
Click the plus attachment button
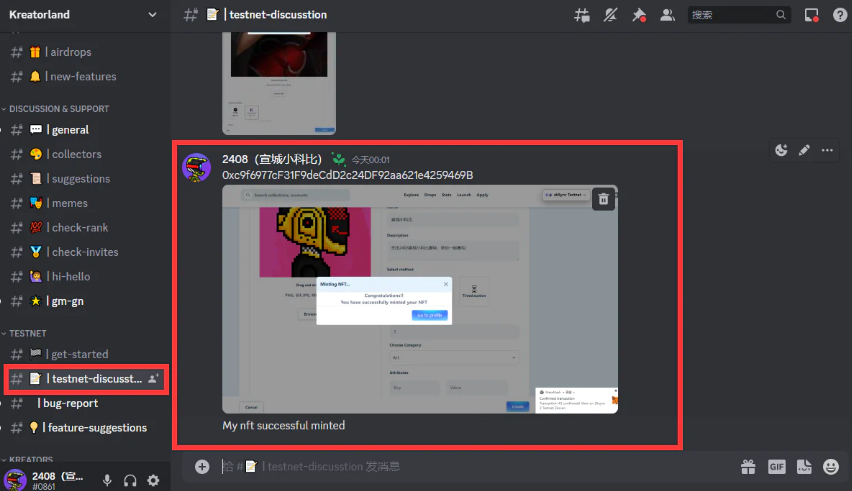pos(202,467)
